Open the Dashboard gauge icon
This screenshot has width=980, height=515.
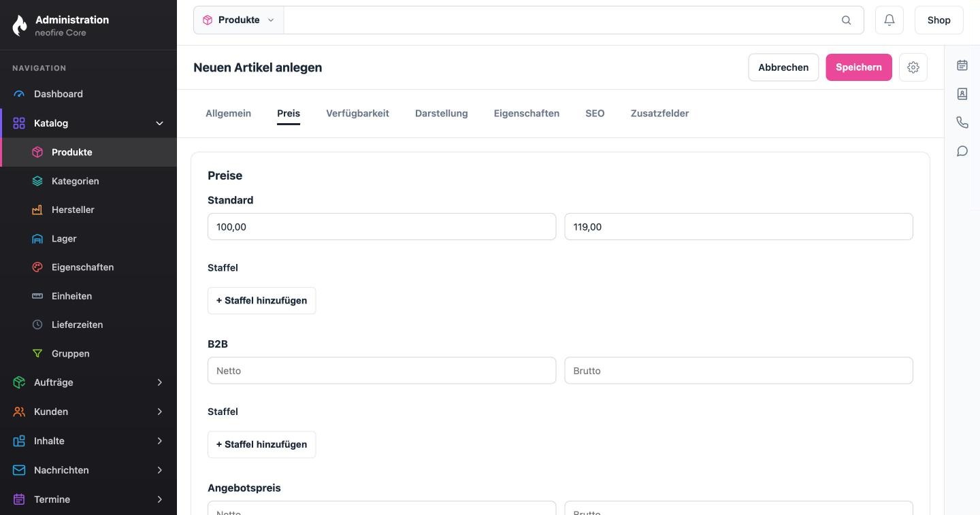(x=19, y=94)
